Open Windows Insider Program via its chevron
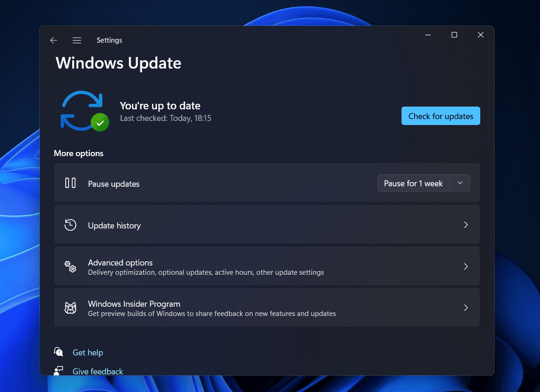Image resolution: width=540 pixels, height=392 pixels. coord(465,308)
